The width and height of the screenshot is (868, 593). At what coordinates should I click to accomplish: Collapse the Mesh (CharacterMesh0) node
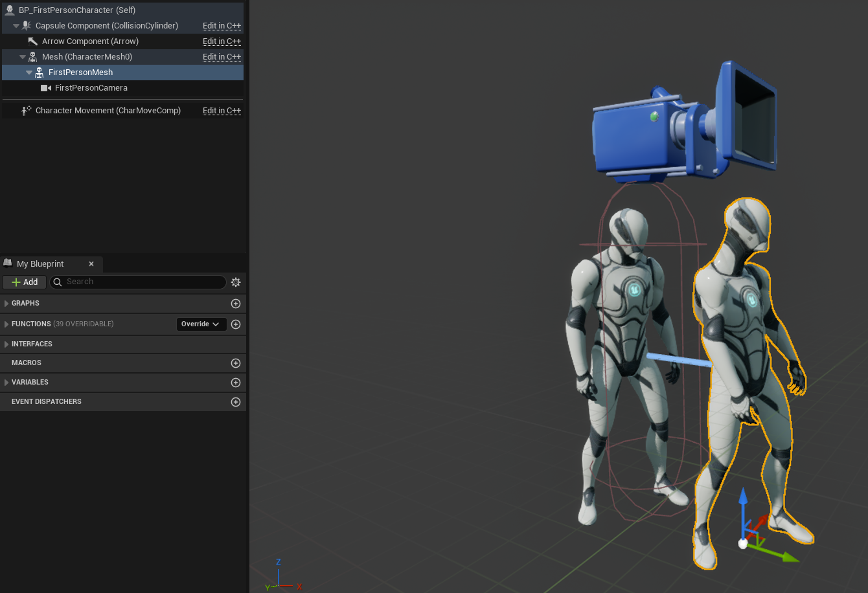[23, 57]
